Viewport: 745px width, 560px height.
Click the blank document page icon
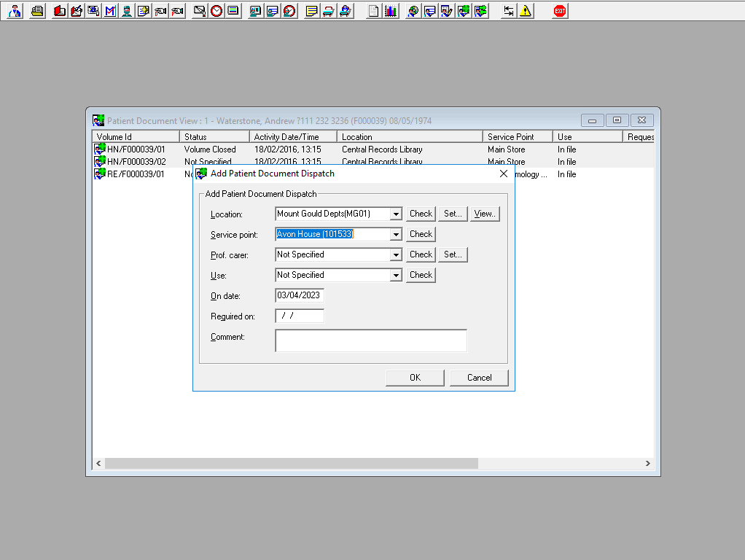coord(374,11)
